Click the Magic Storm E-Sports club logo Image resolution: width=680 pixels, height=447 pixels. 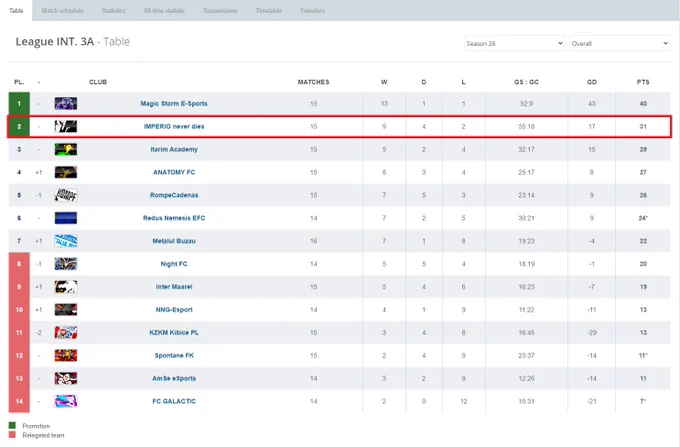click(x=66, y=104)
